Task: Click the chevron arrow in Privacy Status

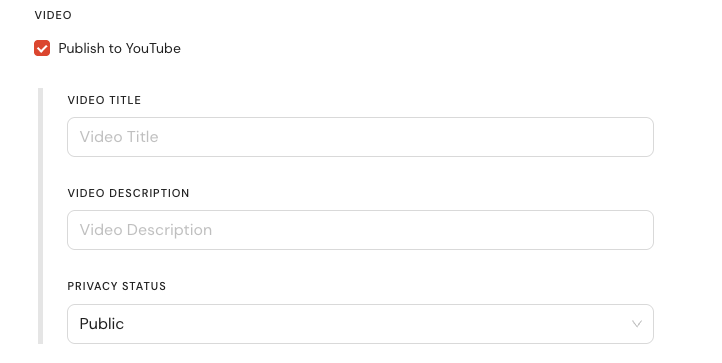Action: tap(637, 324)
